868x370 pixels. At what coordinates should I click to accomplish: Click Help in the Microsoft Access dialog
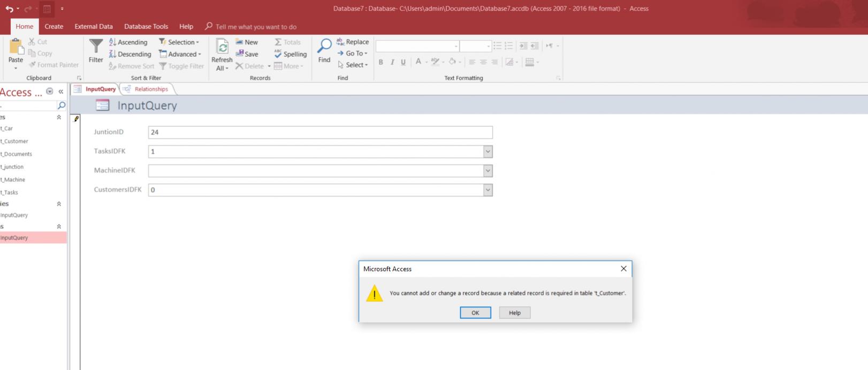coord(515,313)
